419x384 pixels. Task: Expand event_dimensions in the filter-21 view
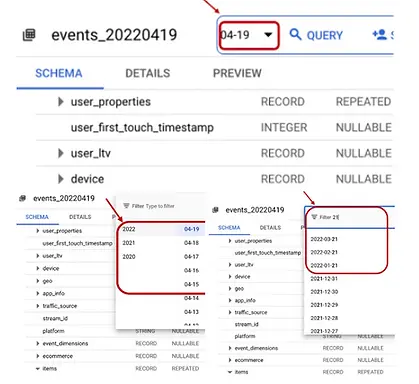tap(230, 348)
